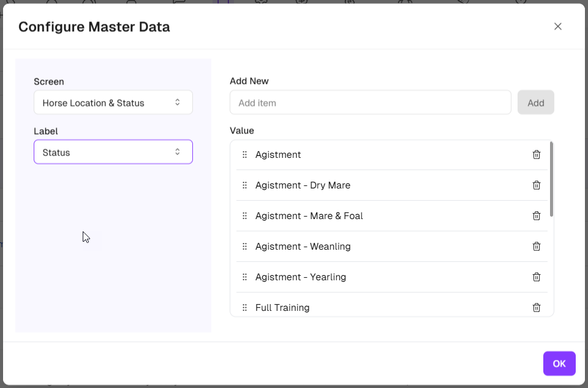Grab the drag handle for Agistment
588x388 pixels.
(244, 155)
